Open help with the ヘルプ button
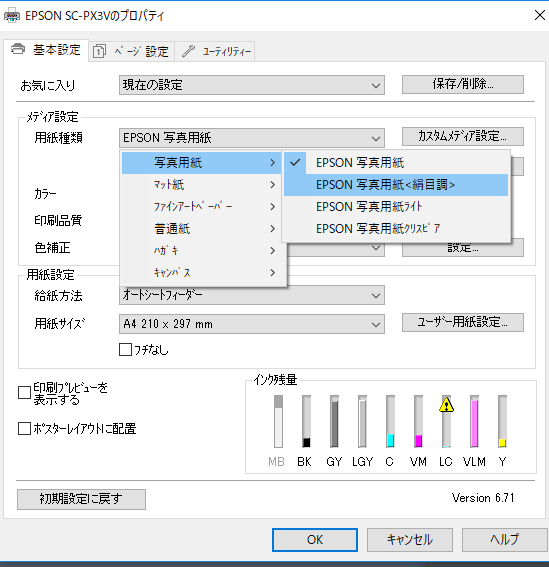Viewport: 549px width, 567px height. [x=505, y=540]
